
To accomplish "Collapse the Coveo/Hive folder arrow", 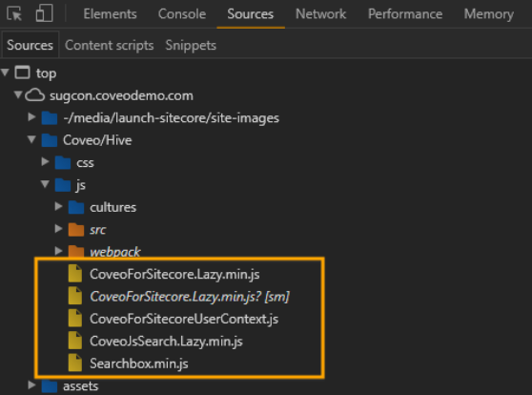I will 31,139.
